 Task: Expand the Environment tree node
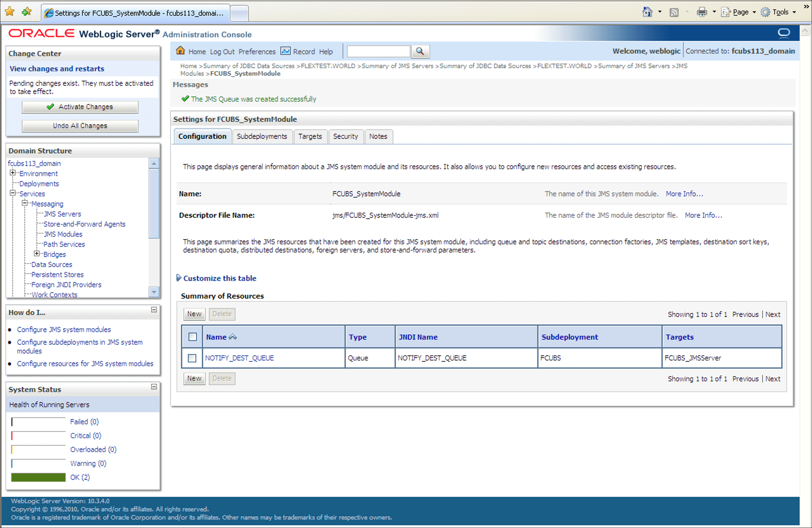click(x=13, y=173)
